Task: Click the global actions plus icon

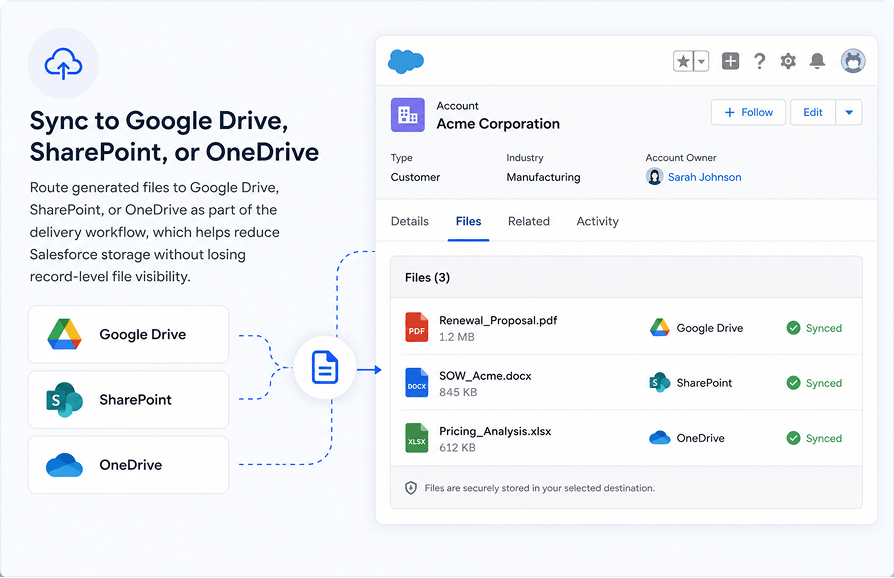Action: click(730, 61)
